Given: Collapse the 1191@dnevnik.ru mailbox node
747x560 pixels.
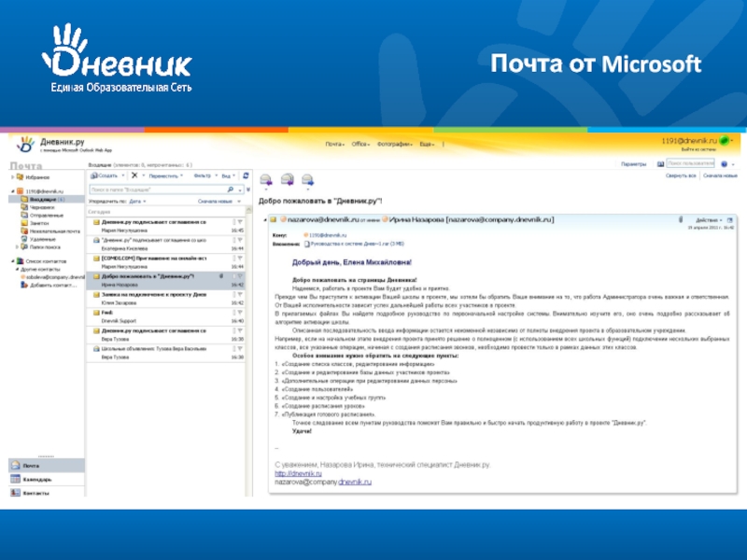Looking at the screenshot, I should (x=12, y=191).
